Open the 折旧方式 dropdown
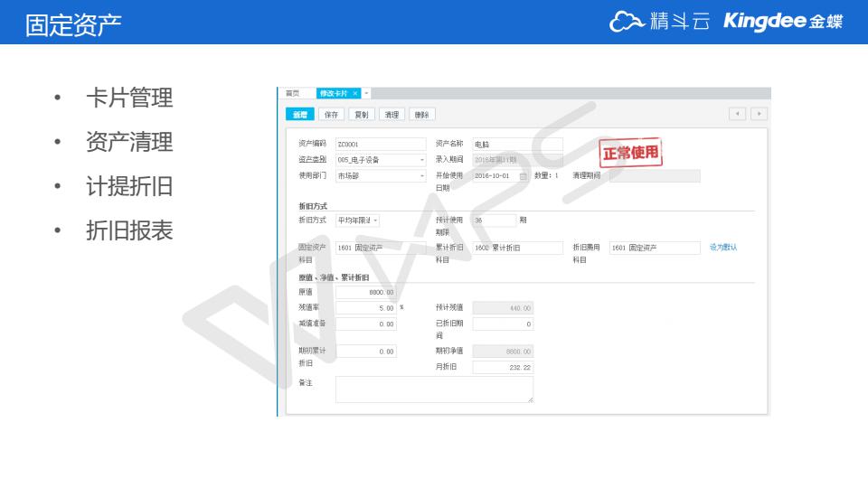The height and width of the screenshot is (488, 868). pos(375,221)
